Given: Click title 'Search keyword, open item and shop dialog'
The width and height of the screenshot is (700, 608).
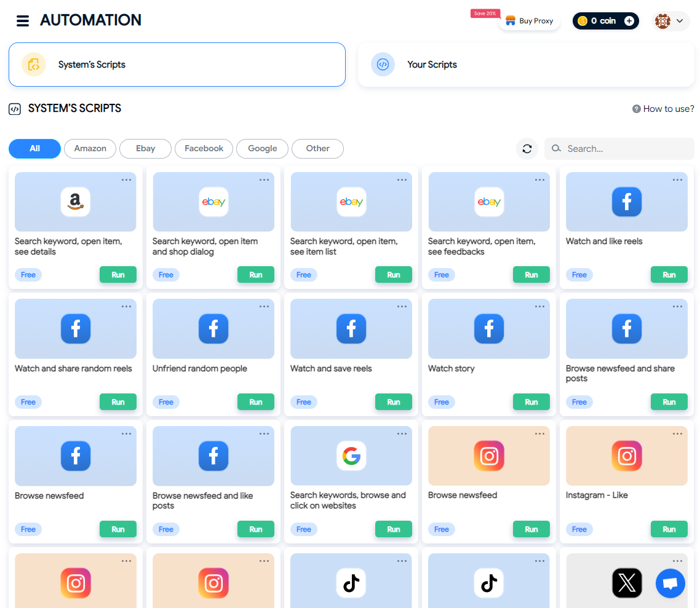Looking at the screenshot, I should point(205,247).
